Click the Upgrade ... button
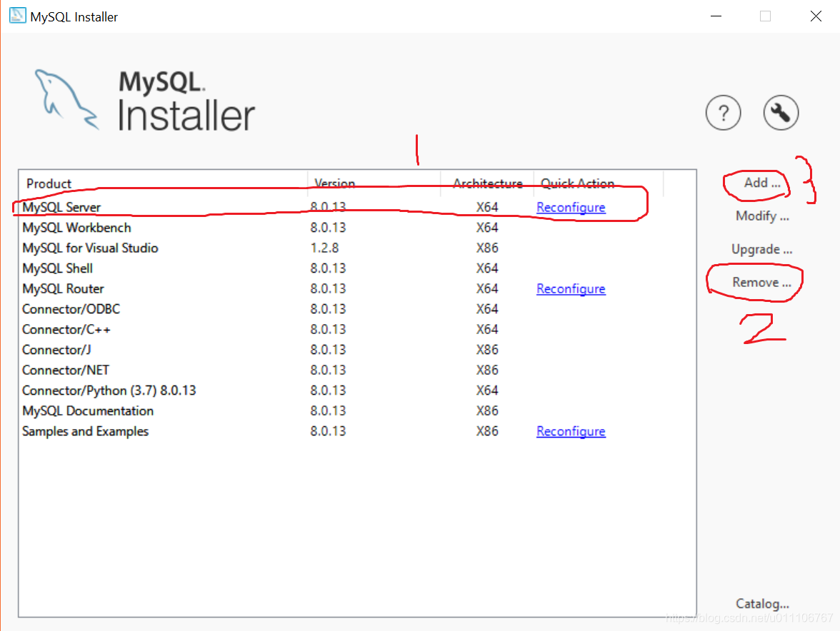The height and width of the screenshot is (631, 840). click(x=761, y=249)
